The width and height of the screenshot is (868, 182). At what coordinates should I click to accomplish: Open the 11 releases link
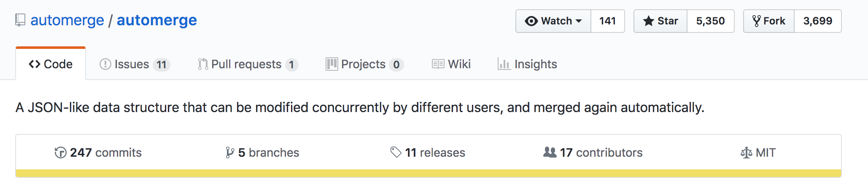click(x=428, y=153)
